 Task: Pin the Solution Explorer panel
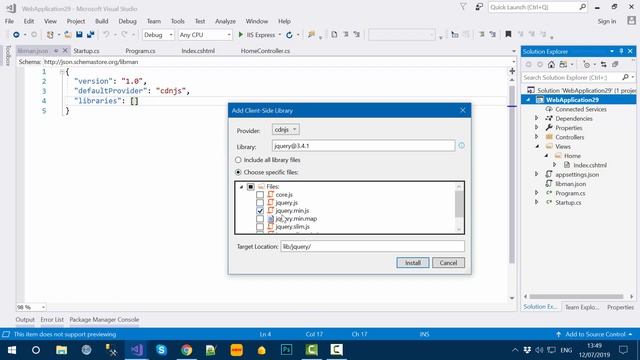tap(621, 51)
